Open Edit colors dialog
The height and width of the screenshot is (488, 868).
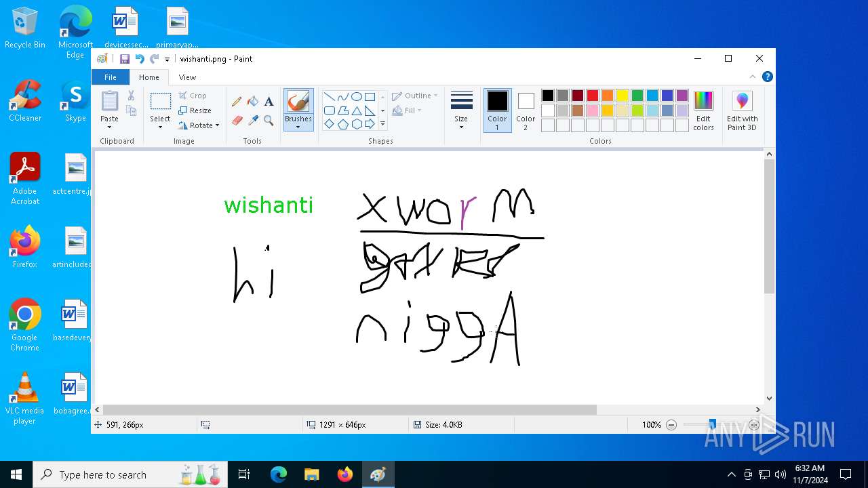click(703, 111)
